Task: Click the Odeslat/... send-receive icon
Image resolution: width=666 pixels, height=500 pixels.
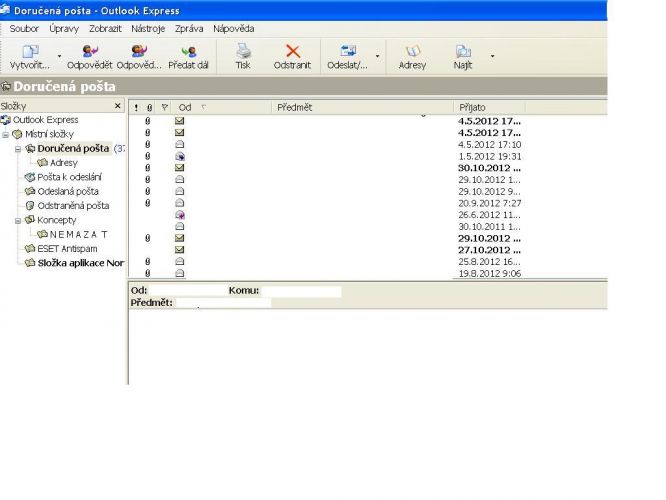Action: (348, 51)
